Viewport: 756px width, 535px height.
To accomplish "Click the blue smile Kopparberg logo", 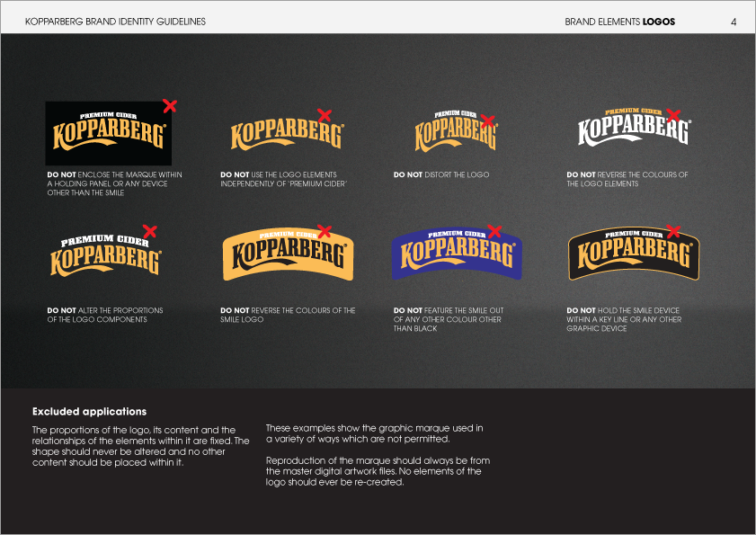I will [x=457, y=254].
